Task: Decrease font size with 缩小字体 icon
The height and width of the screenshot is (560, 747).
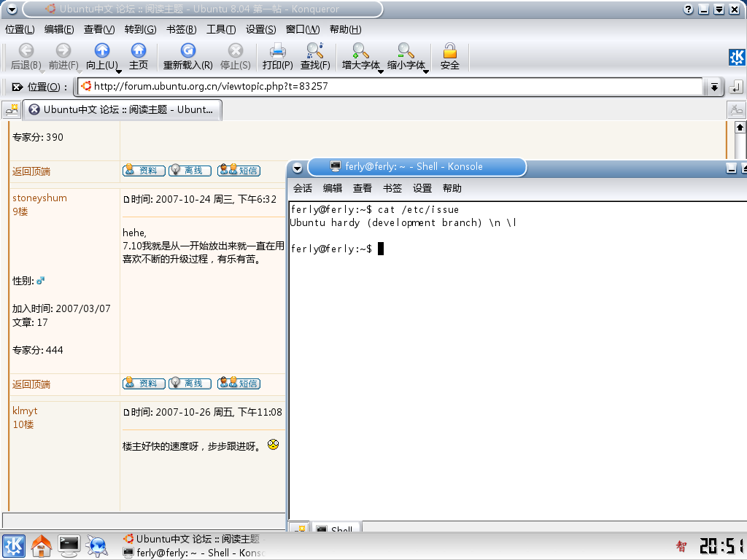Action: 406,50
